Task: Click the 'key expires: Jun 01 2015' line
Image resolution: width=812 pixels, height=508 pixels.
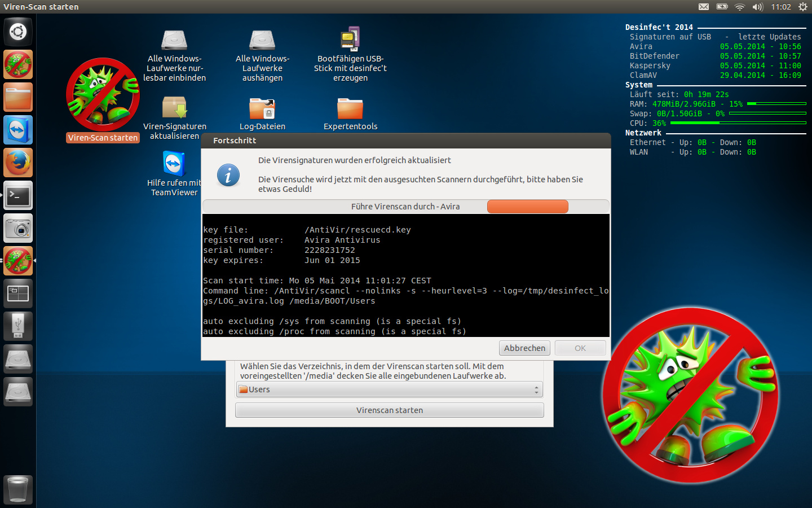Action: coord(281,260)
